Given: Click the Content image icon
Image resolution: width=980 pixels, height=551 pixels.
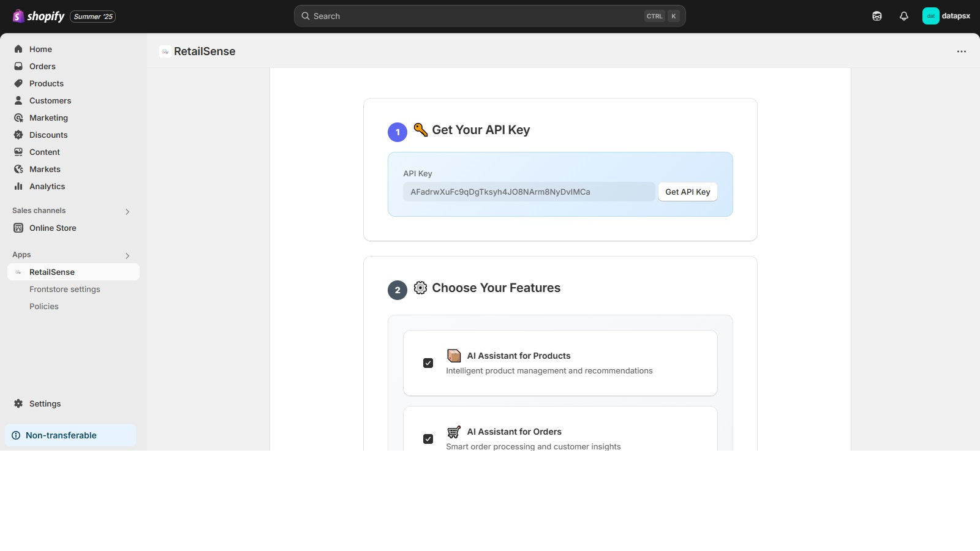Looking at the screenshot, I should [18, 152].
